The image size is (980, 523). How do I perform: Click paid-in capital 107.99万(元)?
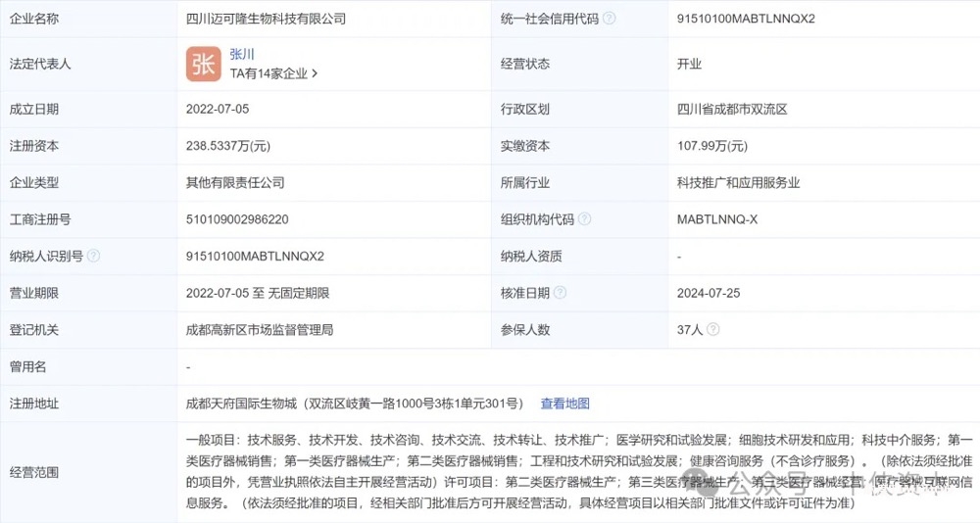pyautogui.click(x=712, y=146)
